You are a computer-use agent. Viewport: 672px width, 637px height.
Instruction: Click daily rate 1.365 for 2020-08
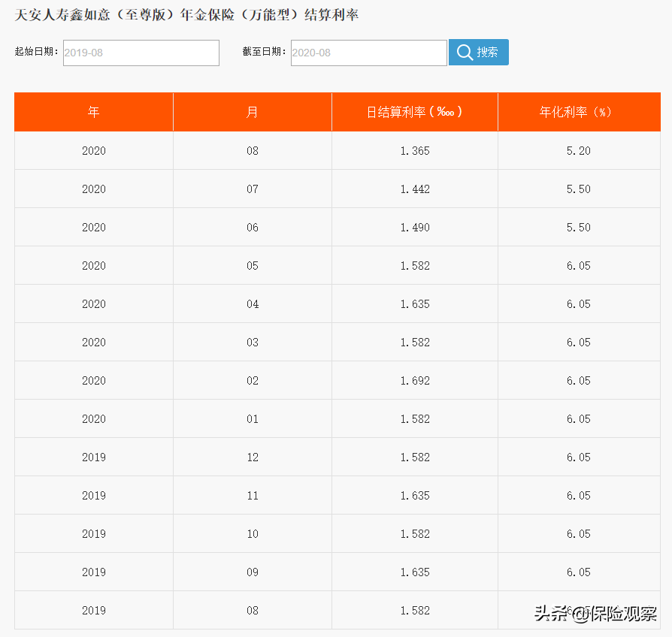point(415,151)
